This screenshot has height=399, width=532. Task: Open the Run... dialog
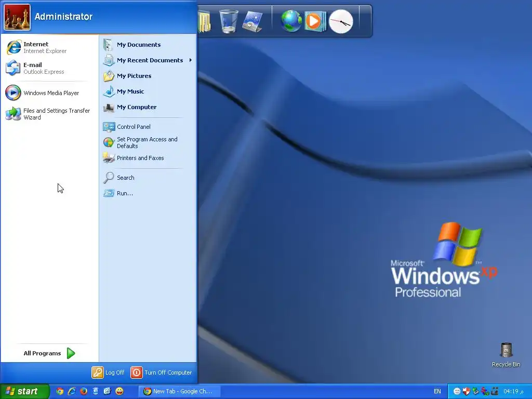pyautogui.click(x=147, y=193)
